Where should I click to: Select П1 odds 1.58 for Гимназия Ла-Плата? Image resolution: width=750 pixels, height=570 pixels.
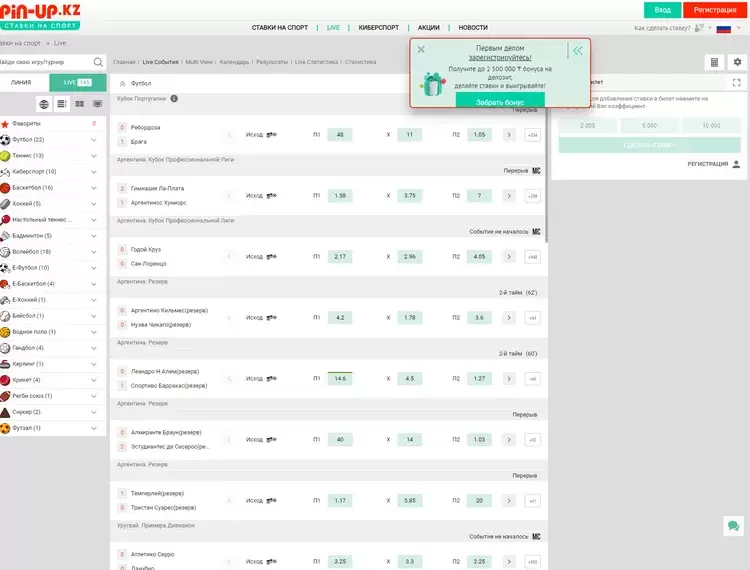pos(340,196)
